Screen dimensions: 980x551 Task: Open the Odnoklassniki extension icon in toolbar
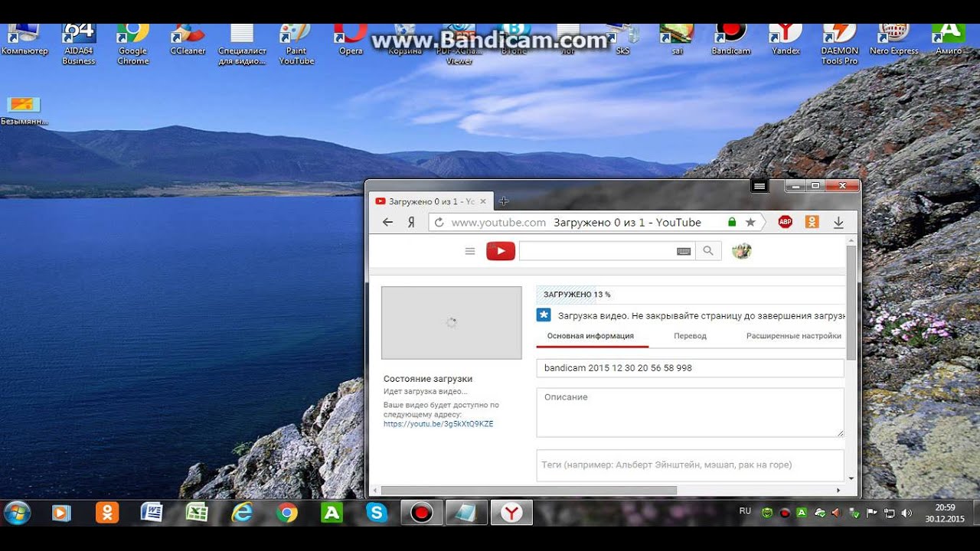coord(812,222)
